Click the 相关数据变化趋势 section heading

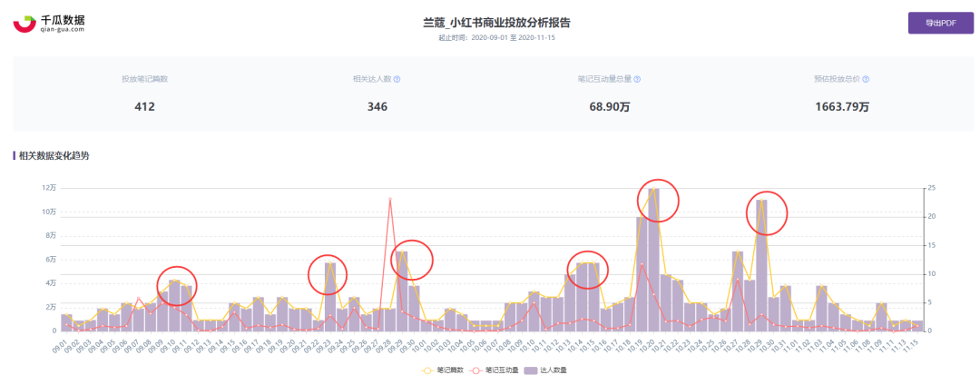pyautogui.click(x=54, y=155)
